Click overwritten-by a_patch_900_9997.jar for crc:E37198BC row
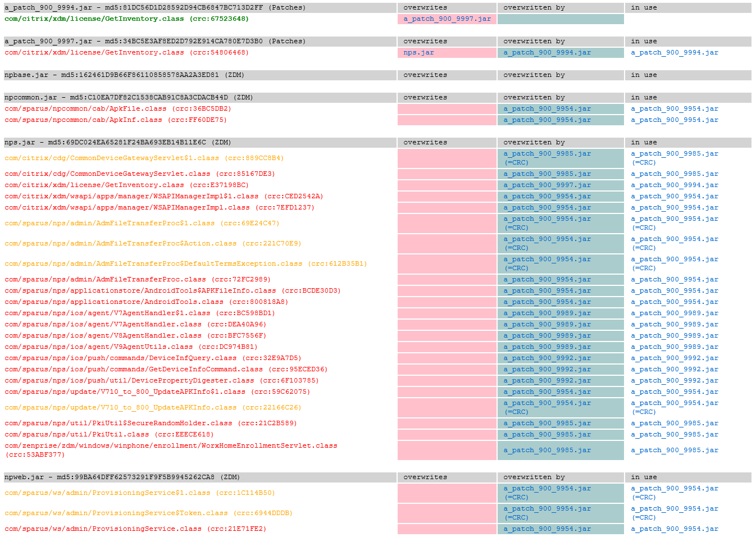 pyautogui.click(x=547, y=185)
